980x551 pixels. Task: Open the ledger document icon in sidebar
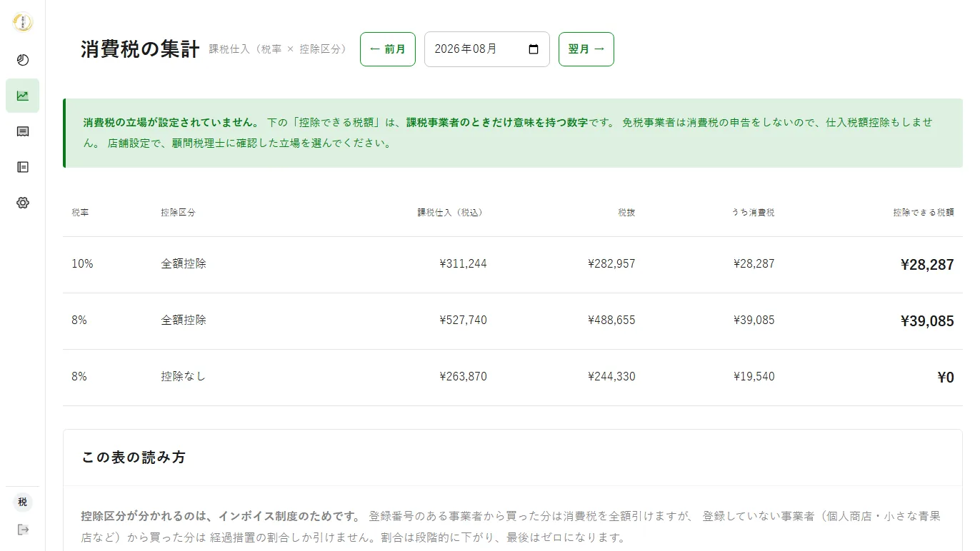point(23,167)
